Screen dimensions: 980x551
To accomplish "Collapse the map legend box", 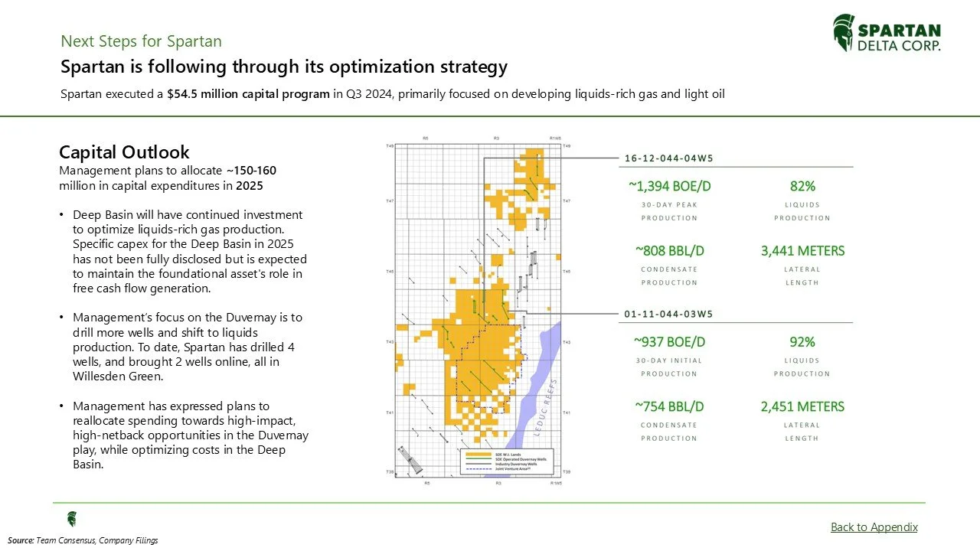I will coord(507,461).
